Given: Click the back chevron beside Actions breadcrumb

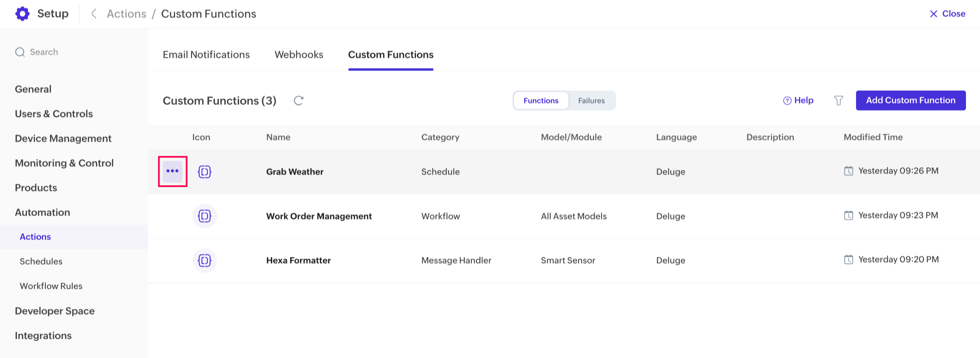Looking at the screenshot, I should point(93,14).
